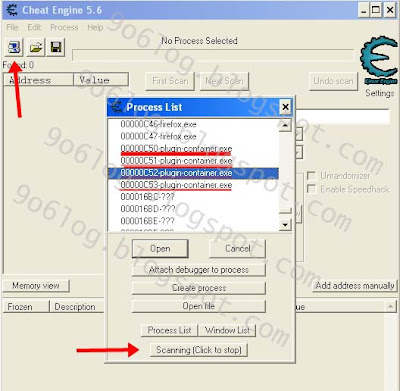This screenshot has height=391, width=400.
Task: Open the Edit menu
Action: click(x=34, y=27)
